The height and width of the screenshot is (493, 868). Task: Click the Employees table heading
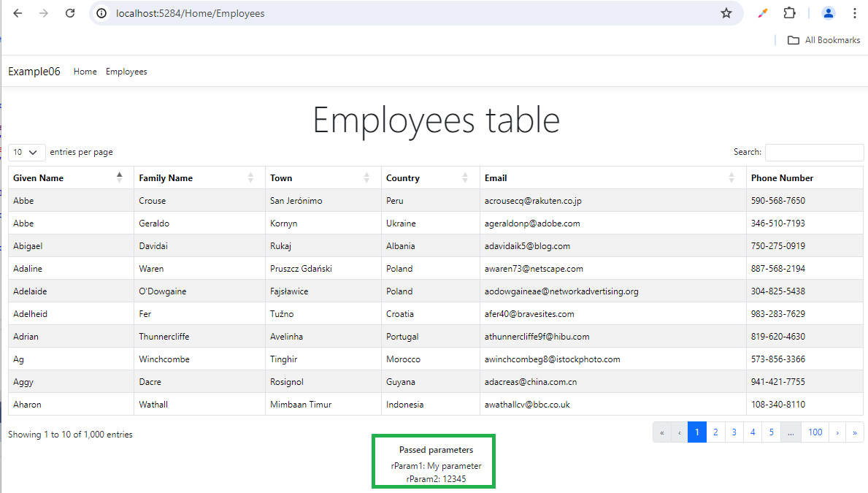[x=437, y=120]
